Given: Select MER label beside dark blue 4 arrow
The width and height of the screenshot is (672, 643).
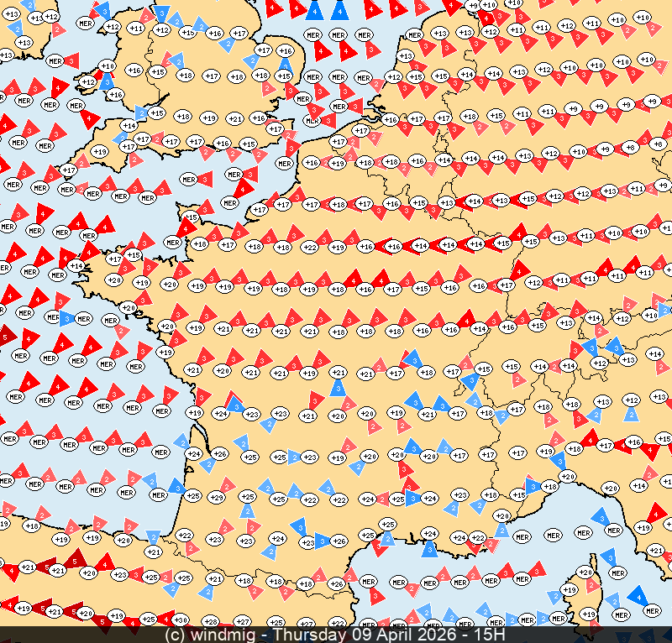Looking at the screenshot, I should (x=652, y=610).
